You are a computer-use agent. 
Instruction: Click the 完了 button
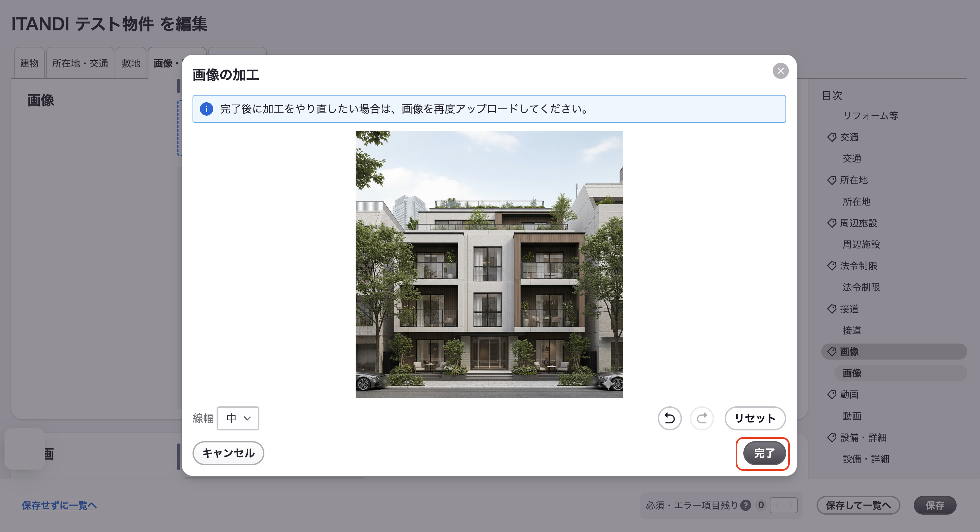tap(764, 453)
